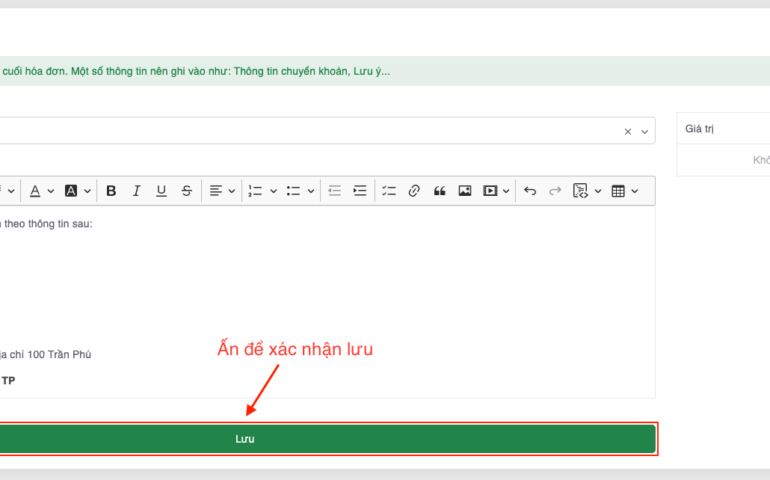The height and width of the screenshot is (480, 770).
Task: Underline the selected text
Action: [161, 191]
